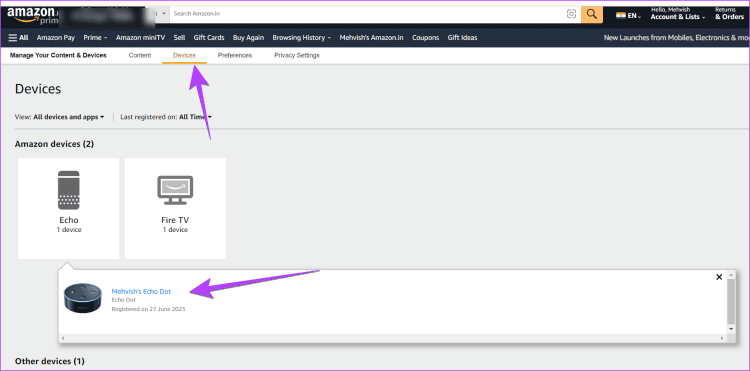Open camera lens search icon
750x371 pixels.
[571, 14]
